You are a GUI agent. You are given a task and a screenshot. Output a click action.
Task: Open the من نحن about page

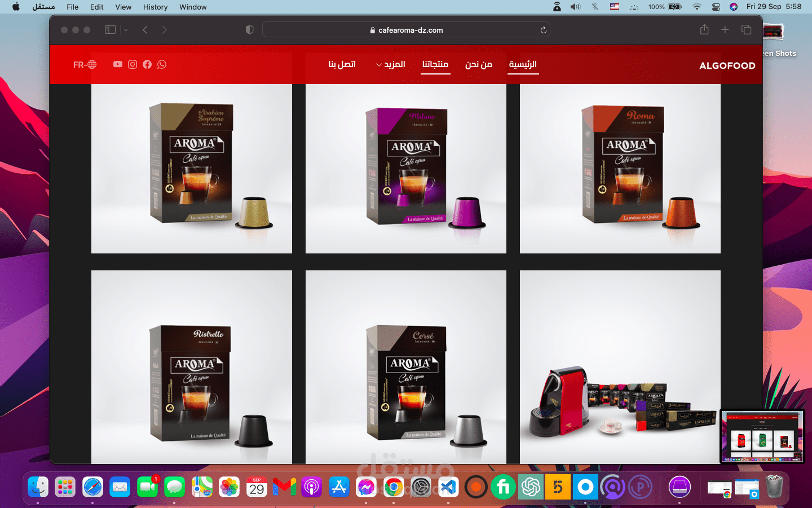pyautogui.click(x=479, y=64)
